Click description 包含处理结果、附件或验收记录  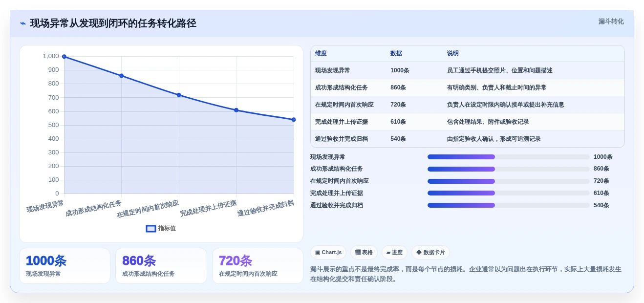(x=488, y=122)
